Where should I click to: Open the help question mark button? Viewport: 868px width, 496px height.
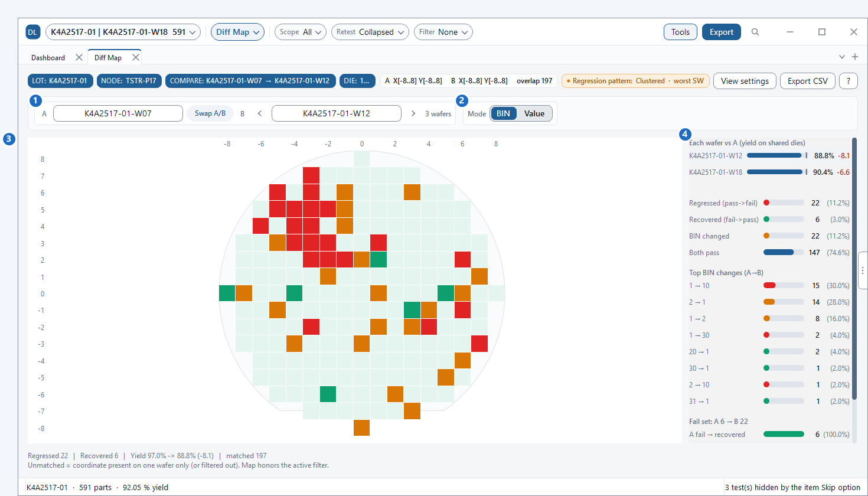(x=849, y=81)
